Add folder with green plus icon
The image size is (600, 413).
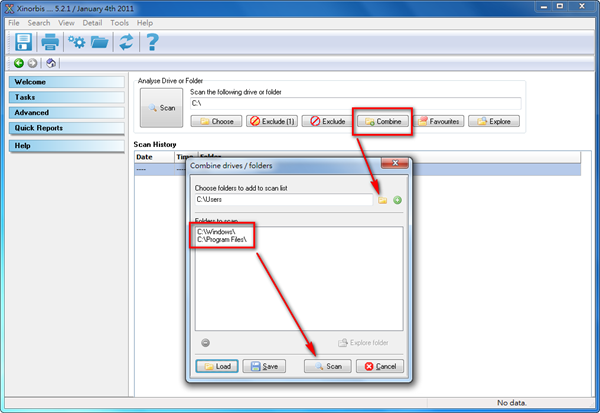[398, 200]
